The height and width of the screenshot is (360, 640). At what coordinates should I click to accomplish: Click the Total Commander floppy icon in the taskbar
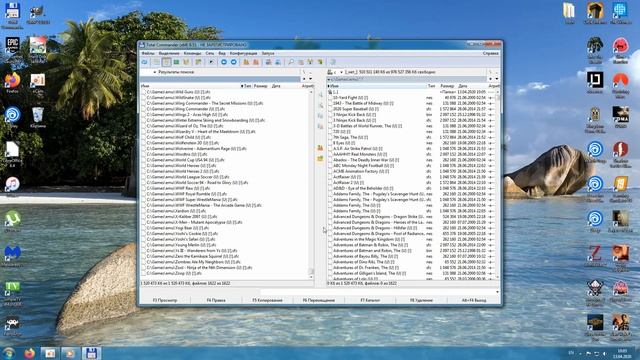(91, 353)
